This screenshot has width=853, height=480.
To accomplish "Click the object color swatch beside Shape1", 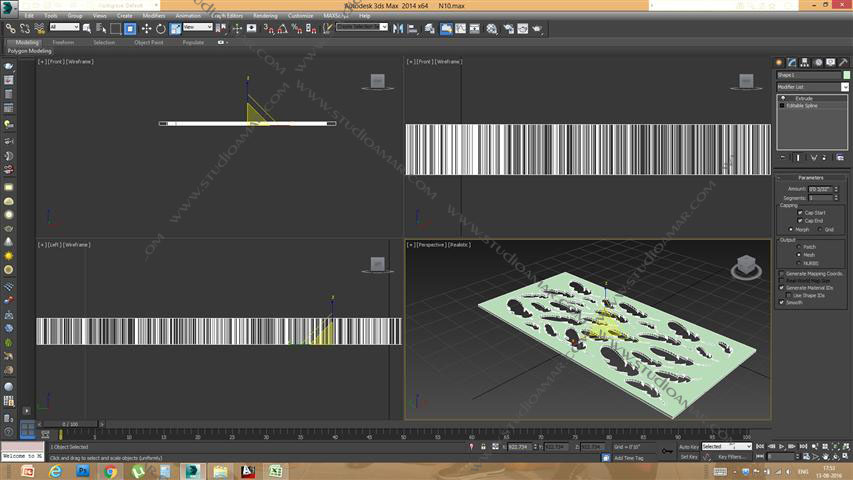I will pos(845,75).
